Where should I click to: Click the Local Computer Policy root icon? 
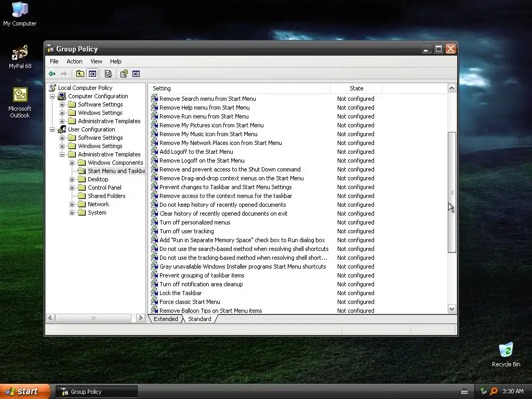click(x=52, y=88)
